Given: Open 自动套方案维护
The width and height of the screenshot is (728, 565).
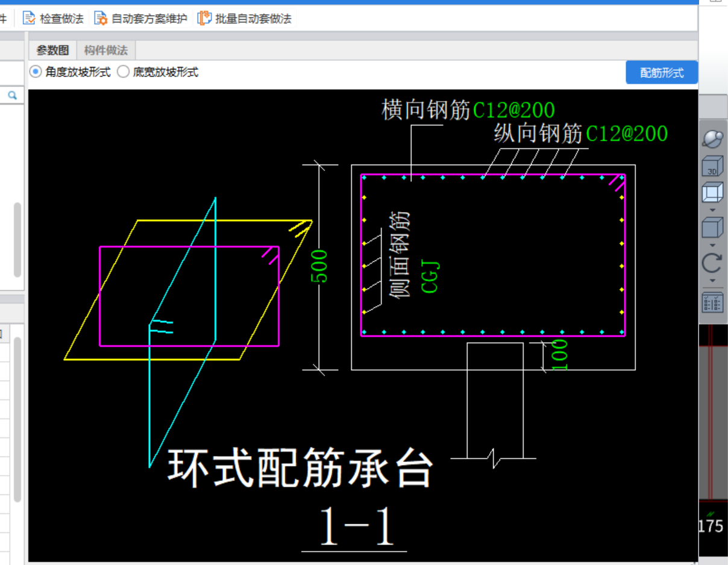Looking at the screenshot, I should (141, 18).
